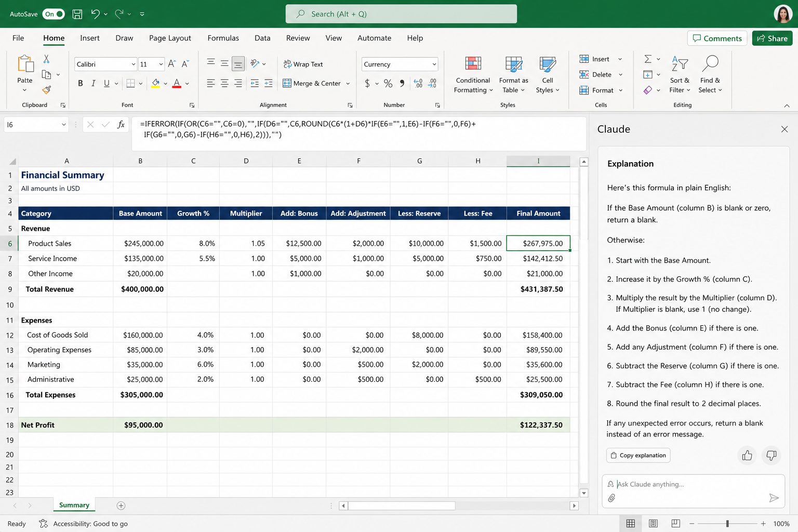This screenshot has width=798, height=532.
Task: Click the Paste clipboard icon
Action: 25,64
